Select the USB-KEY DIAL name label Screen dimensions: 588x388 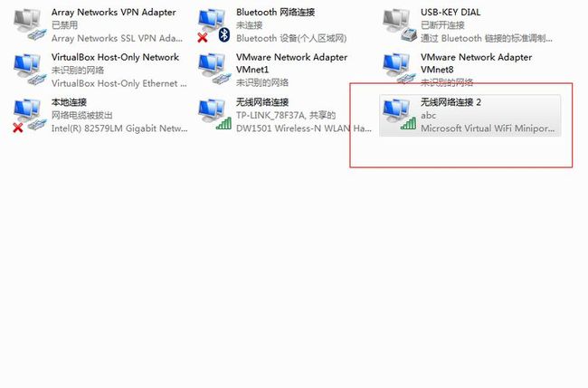(450, 13)
